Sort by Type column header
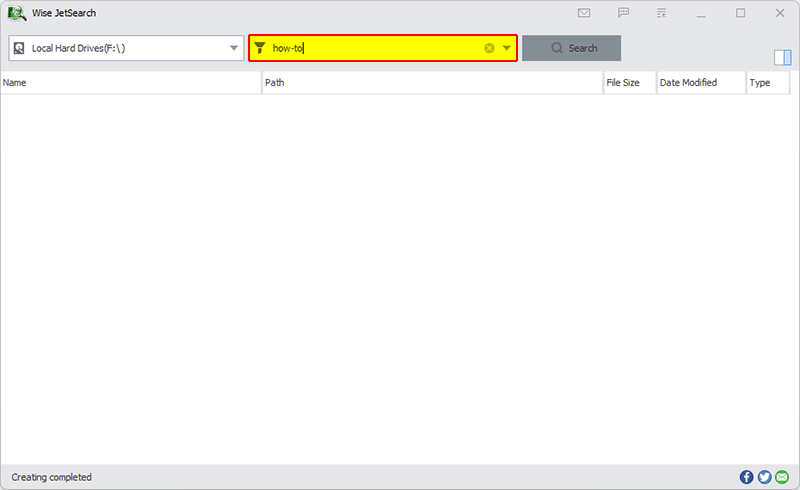Image resolution: width=800 pixels, height=490 pixels. pyautogui.click(x=768, y=83)
